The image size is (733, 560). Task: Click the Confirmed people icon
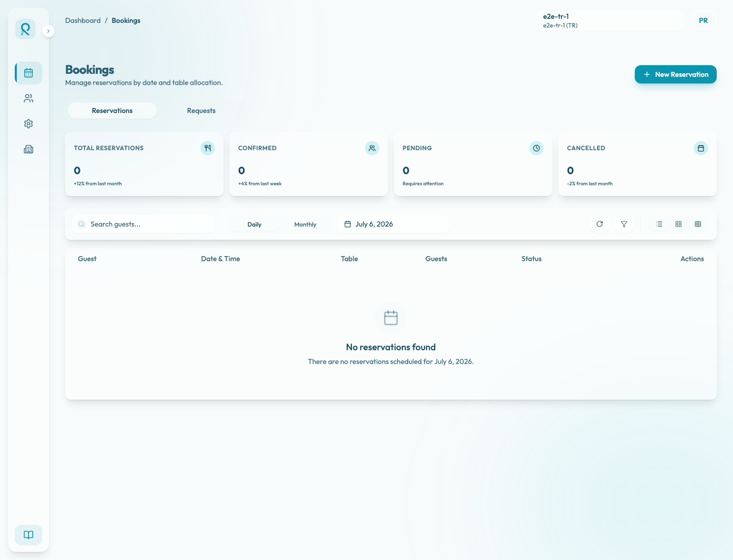(x=372, y=148)
